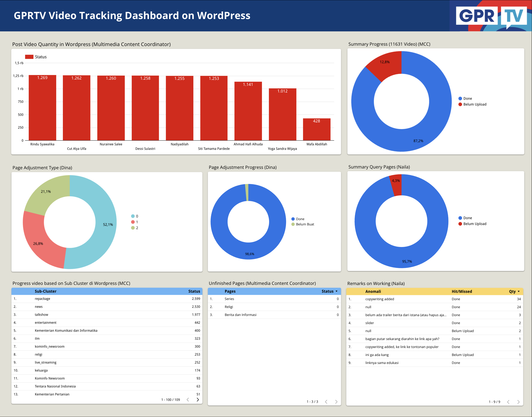Select the live_streaming row
The image size is (532, 417).
point(107,362)
